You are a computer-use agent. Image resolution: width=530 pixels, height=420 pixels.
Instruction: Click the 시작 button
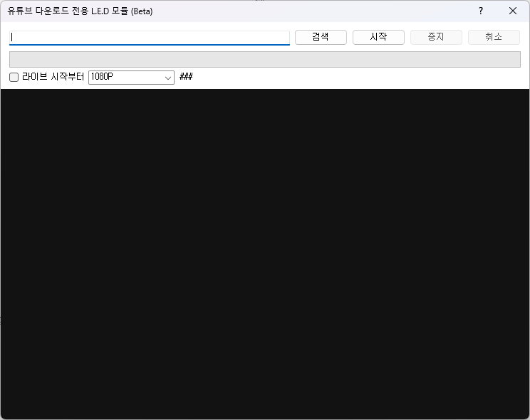point(378,37)
